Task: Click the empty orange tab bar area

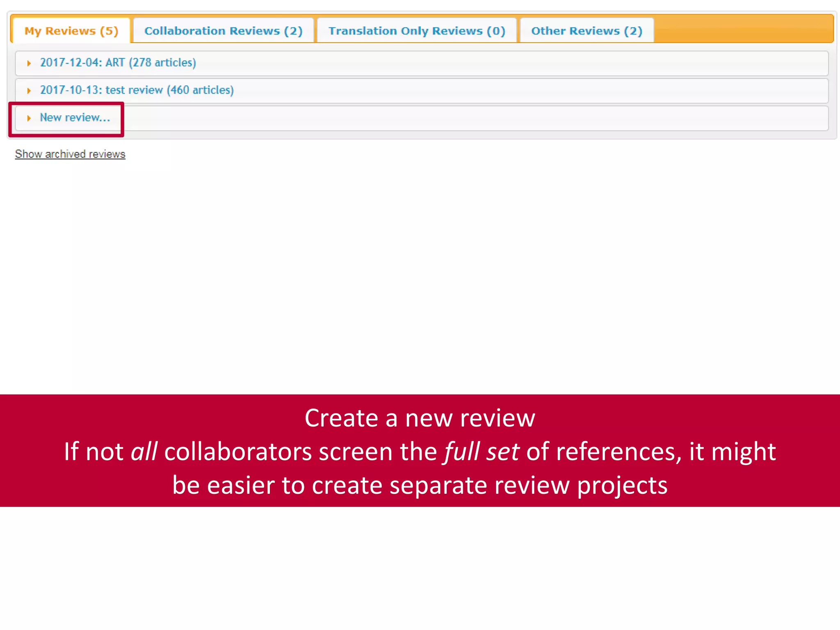Action: [742, 30]
